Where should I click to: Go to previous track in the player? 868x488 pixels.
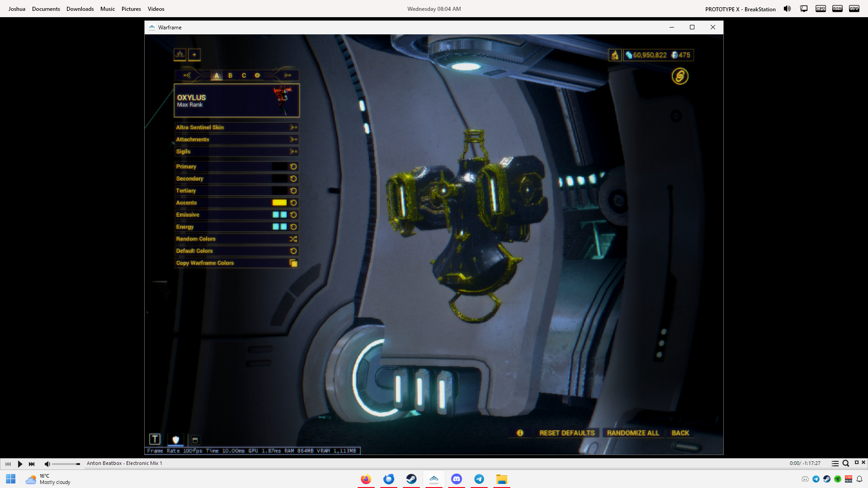[8, 464]
